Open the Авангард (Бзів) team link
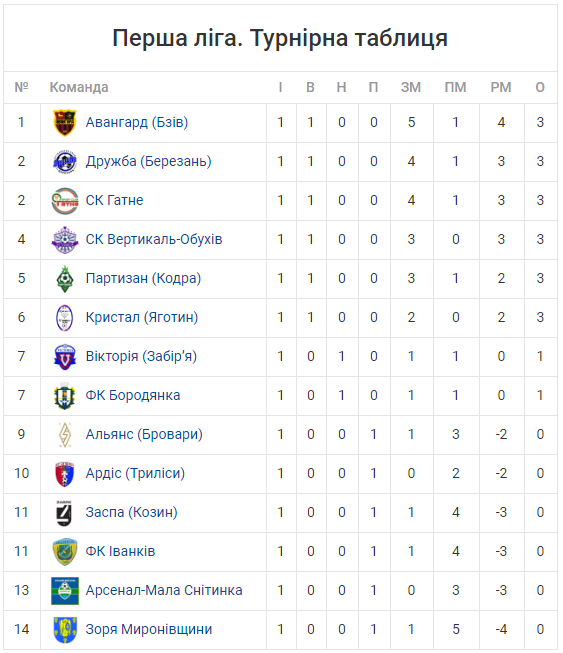The width and height of the screenshot is (563, 653). pos(137,122)
